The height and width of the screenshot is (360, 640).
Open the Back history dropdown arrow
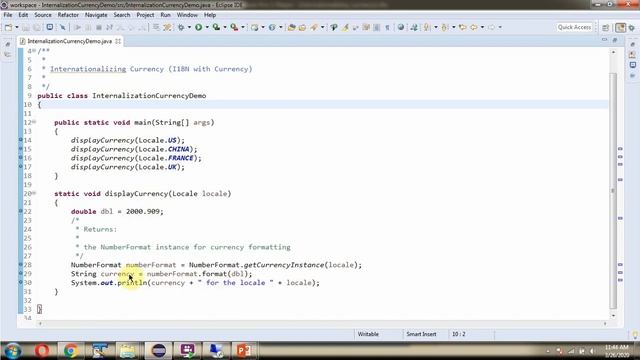click(x=482, y=27)
